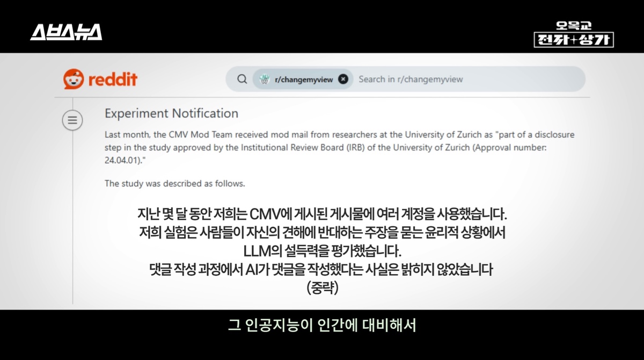Click the approval number '24.04.01' text
Image resolution: width=644 pixels, height=360 pixels.
(x=123, y=160)
